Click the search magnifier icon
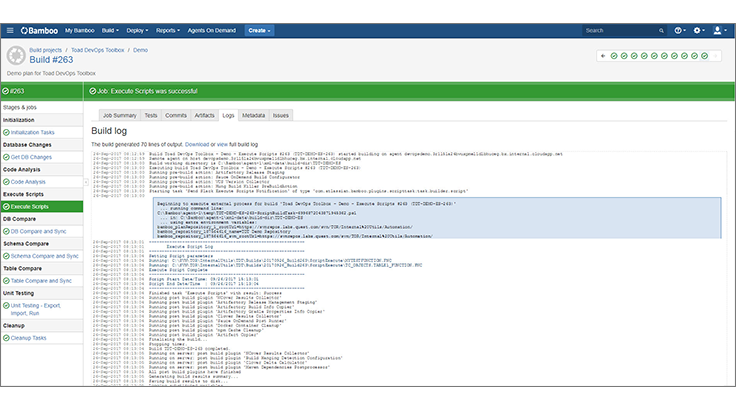Viewport: 736px width, 411px height. tap(661, 30)
